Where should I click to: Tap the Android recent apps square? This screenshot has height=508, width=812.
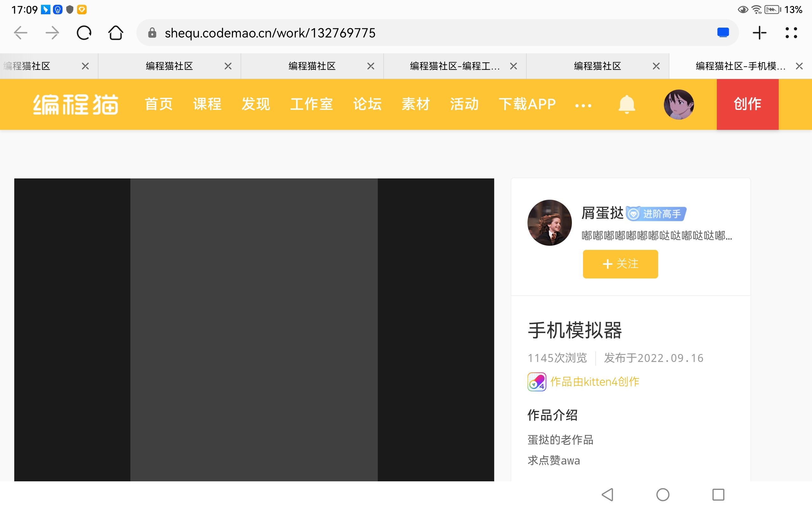click(718, 495)
